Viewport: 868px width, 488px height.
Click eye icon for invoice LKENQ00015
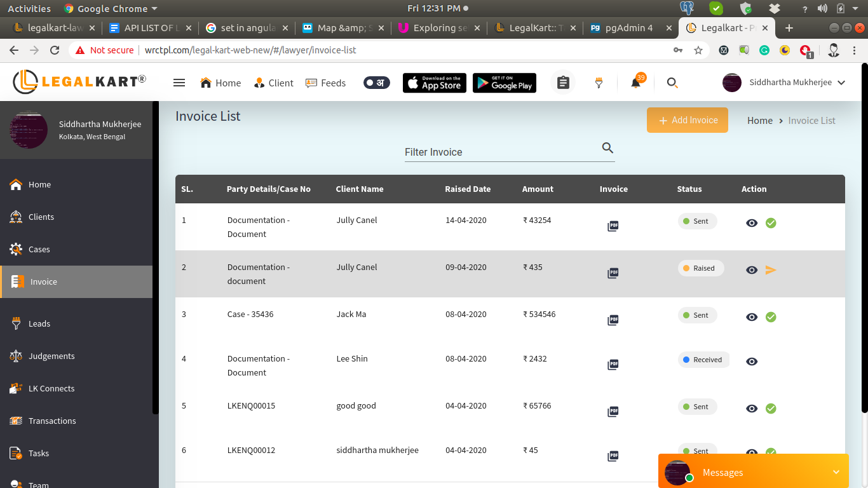752,409
